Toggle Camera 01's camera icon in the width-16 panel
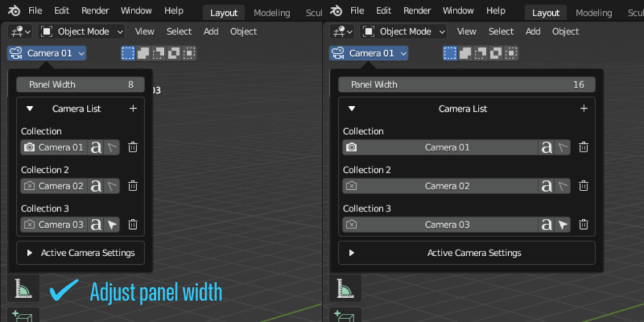 pos(352,148)
